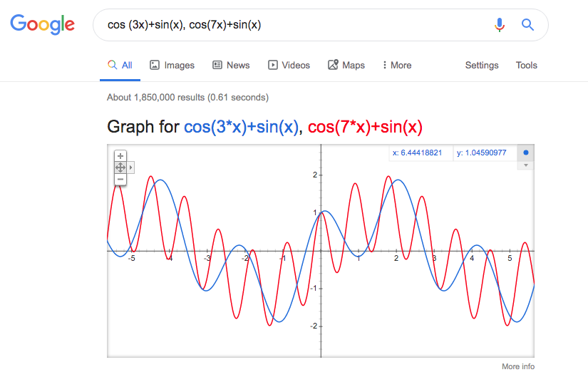This screenshot has width=588, height=387.
Task: Open search Tools
Action: (527, 66)
